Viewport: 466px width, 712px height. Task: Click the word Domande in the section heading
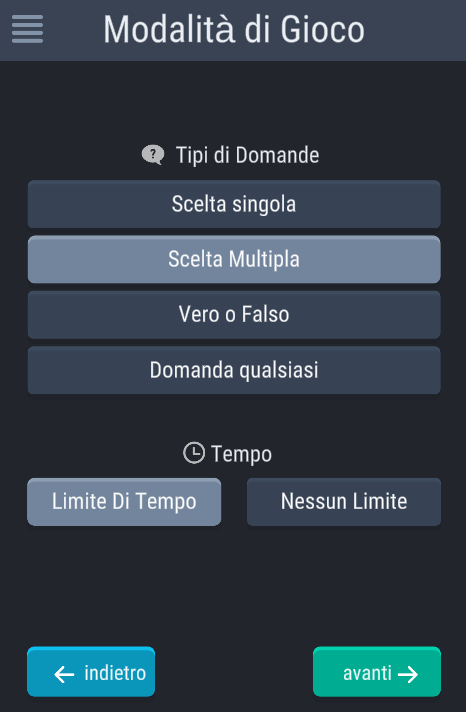tap(277, 155)
